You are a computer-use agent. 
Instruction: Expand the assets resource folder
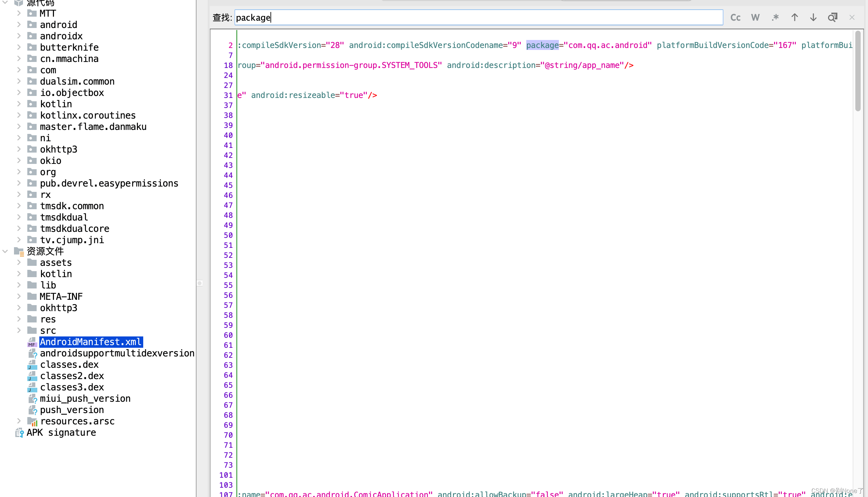pyautogui.click(x=19, y=262)
